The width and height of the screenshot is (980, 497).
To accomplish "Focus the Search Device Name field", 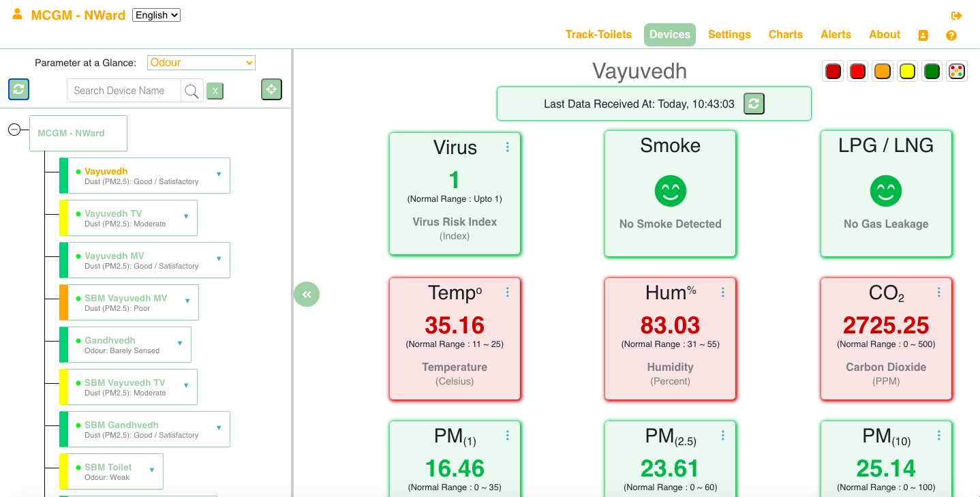I will (x=124, y=91).
